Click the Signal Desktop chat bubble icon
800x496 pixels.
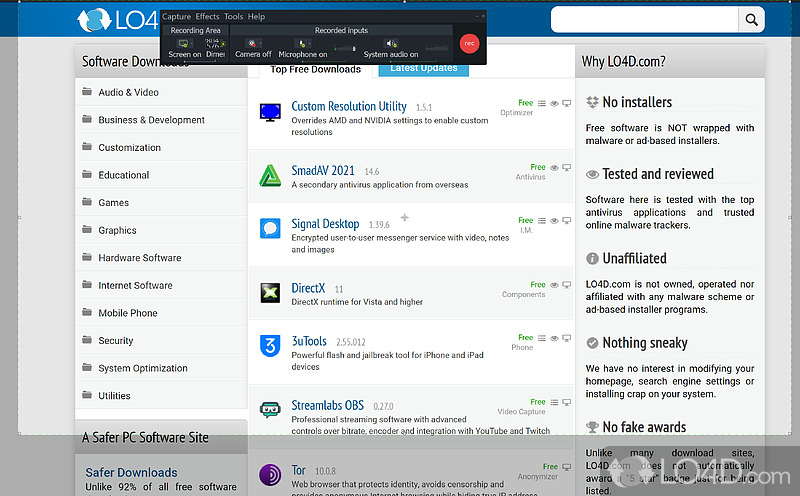click(x=269, y=229)
